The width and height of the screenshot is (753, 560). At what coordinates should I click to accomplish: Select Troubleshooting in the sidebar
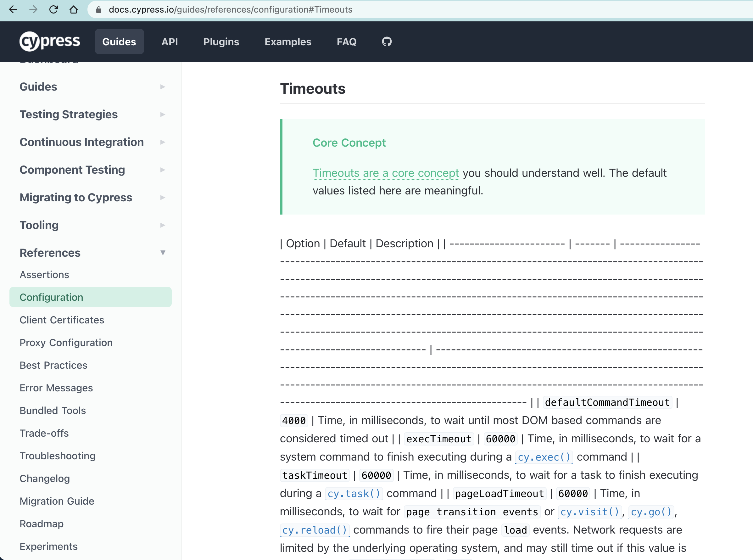point(57,456)
